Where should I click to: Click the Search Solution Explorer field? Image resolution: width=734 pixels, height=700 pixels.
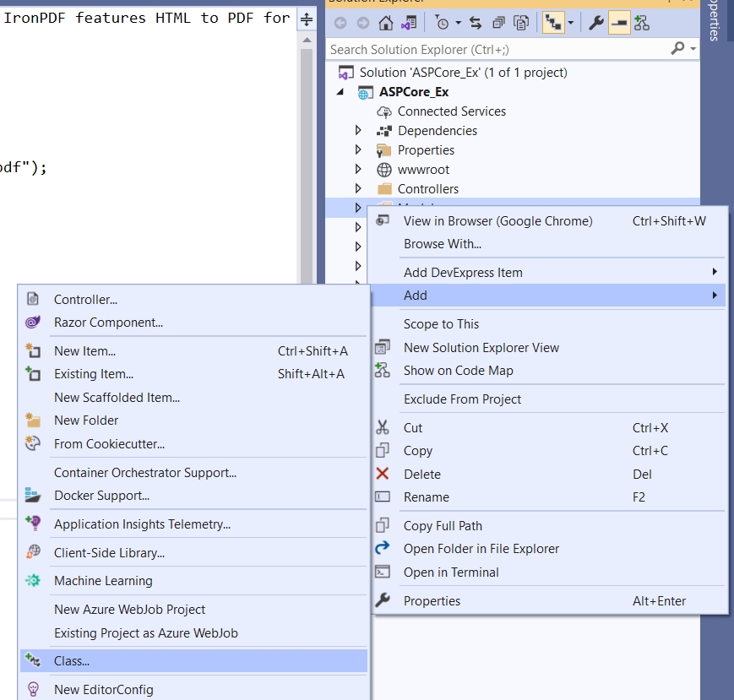498,50
